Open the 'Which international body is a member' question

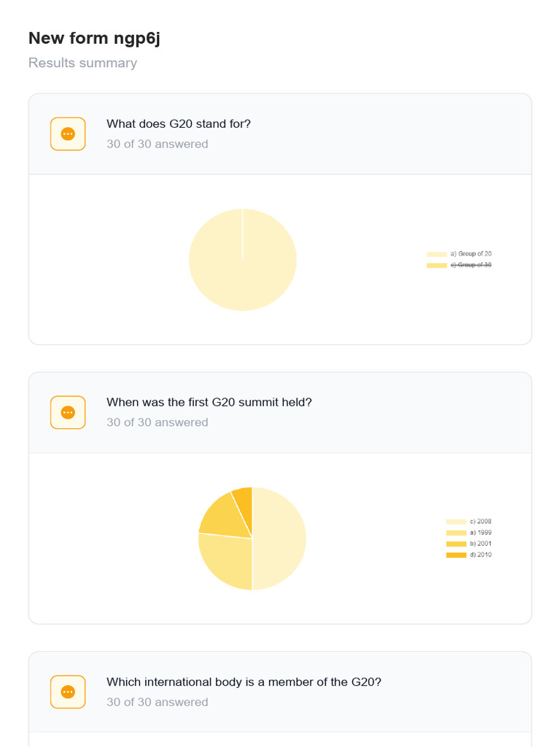pyautogui.click(x=244, y=682)
